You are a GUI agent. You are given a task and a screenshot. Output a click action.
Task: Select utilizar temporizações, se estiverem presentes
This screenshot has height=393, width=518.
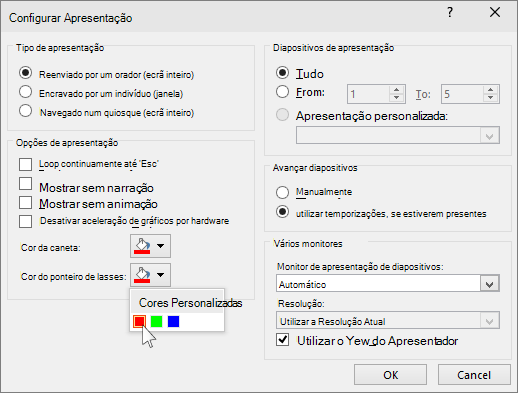[x=282, y=212]
